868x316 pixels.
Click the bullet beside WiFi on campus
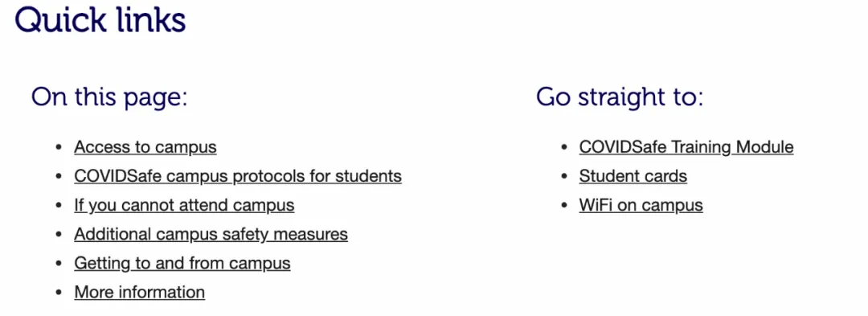click(x=564, y=206)
